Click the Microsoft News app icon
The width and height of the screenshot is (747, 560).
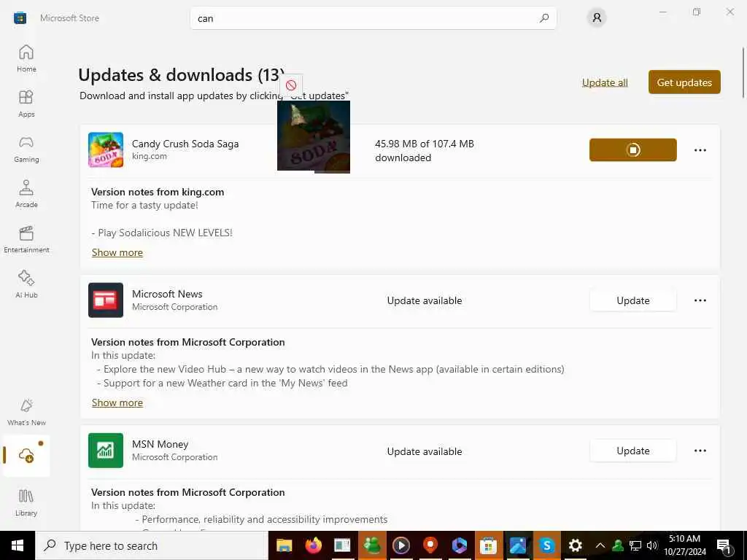[x=106, y=300]
